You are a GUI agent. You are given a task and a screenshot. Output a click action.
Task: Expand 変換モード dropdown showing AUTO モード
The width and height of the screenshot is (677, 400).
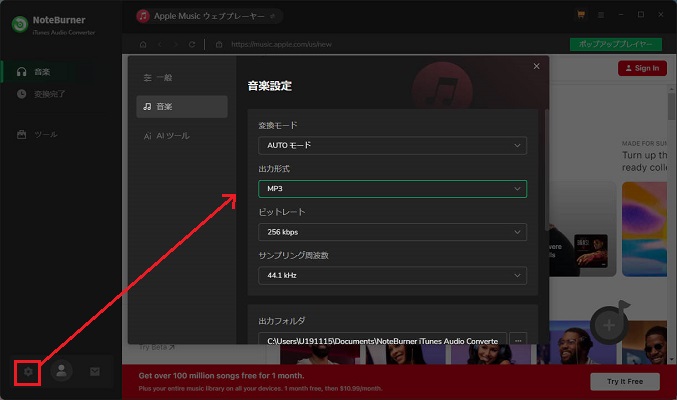(x=392, y=146)
